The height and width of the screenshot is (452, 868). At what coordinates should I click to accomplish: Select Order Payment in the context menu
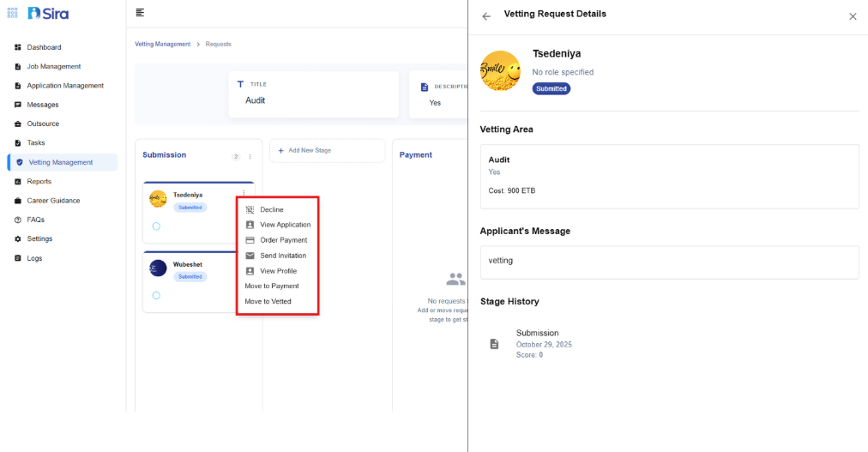(283, 240)
